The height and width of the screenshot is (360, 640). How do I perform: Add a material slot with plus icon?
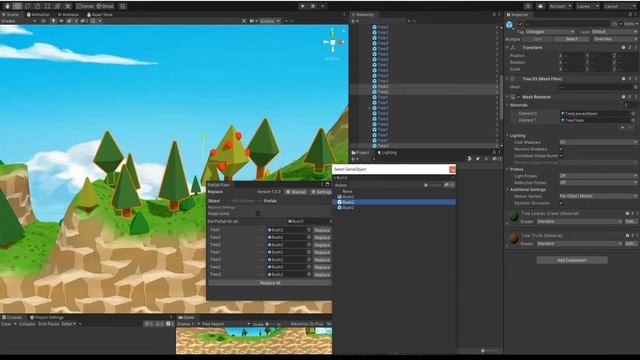[622, 128]
